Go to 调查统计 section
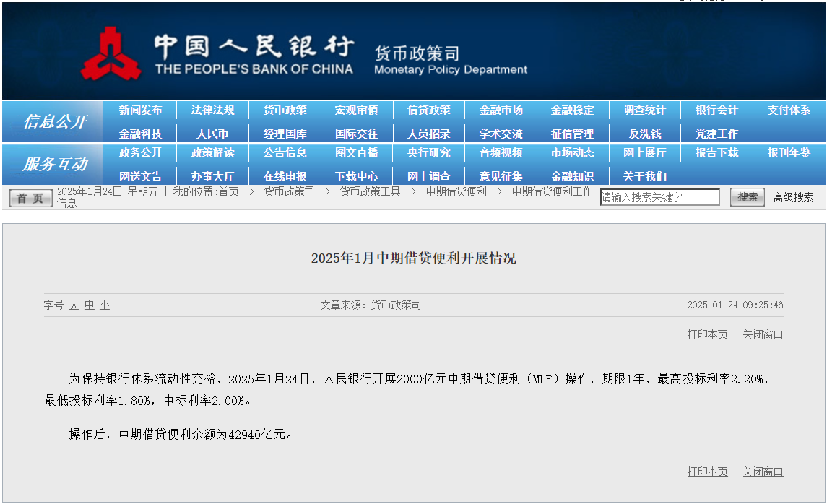 tap(644, 110)
